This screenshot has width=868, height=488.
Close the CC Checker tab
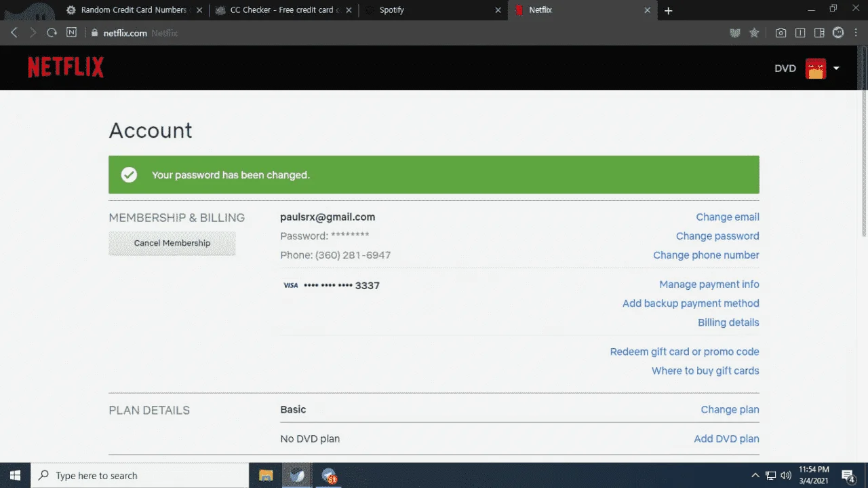[348, 10]
